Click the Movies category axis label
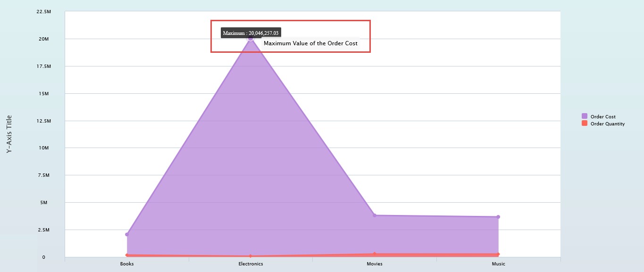644x272 pixels. pyautogui.click(x=375, y=264)
